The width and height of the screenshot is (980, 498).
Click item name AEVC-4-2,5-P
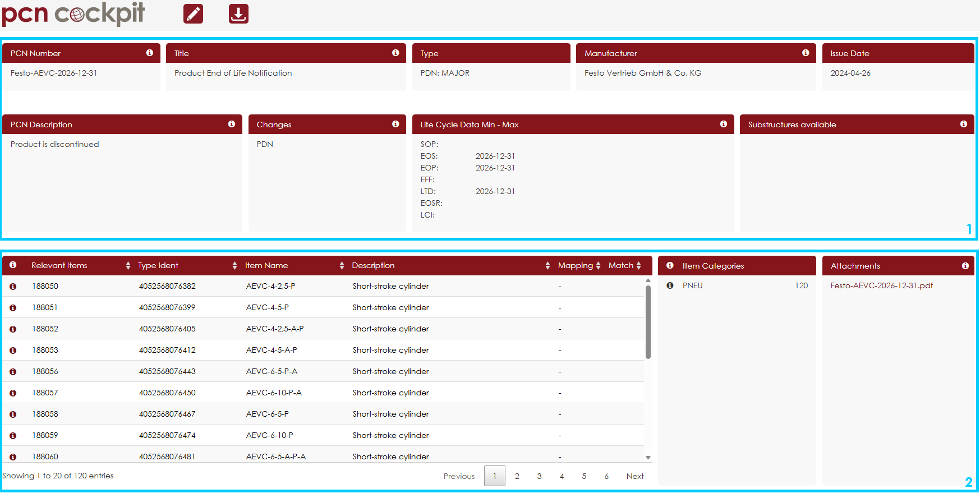pos(270,286)
